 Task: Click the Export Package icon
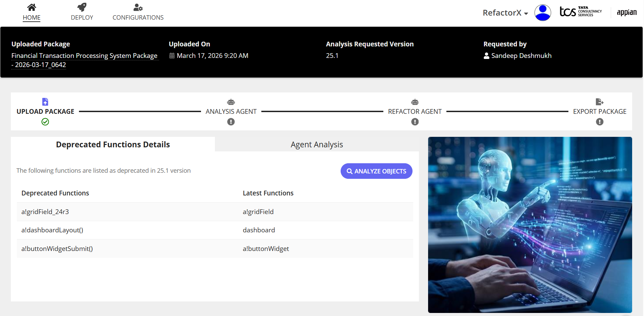599,102
